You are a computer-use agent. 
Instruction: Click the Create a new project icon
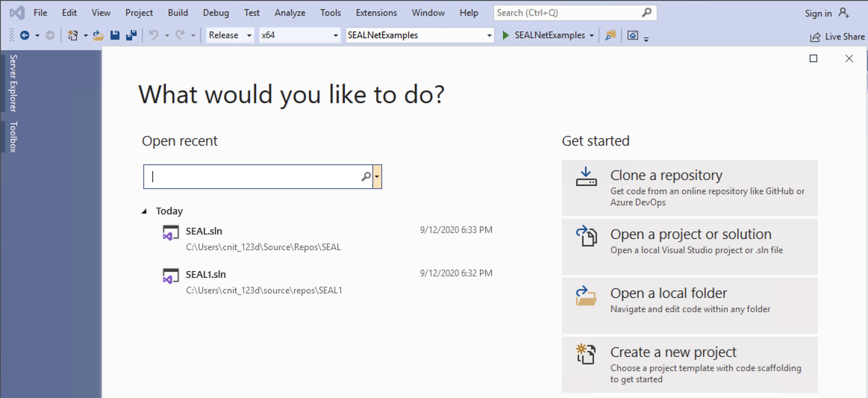pos(586,354)
